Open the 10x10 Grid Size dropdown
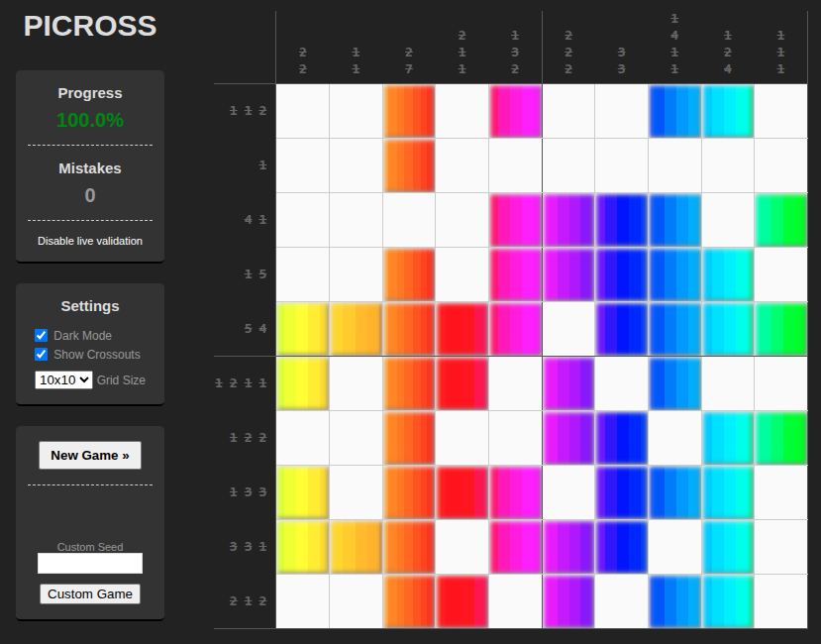Viewport: 821px width, 644px height. pyautogui.click(x=64, y=379)
